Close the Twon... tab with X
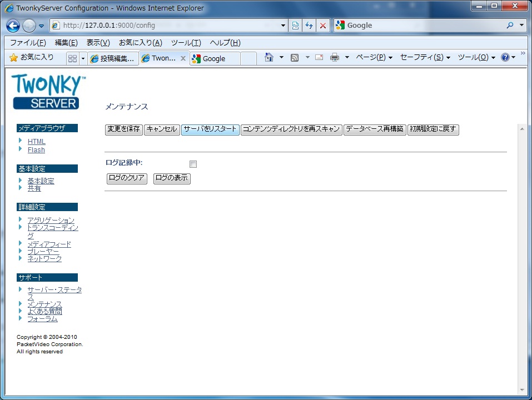 tap(183, 58)
